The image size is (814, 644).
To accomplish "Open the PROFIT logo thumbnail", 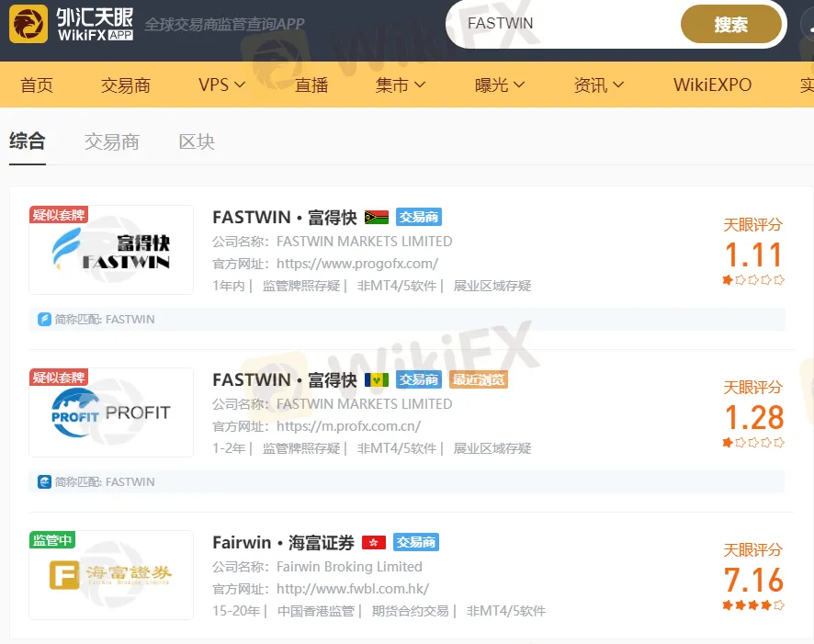I will click(111, 412).
